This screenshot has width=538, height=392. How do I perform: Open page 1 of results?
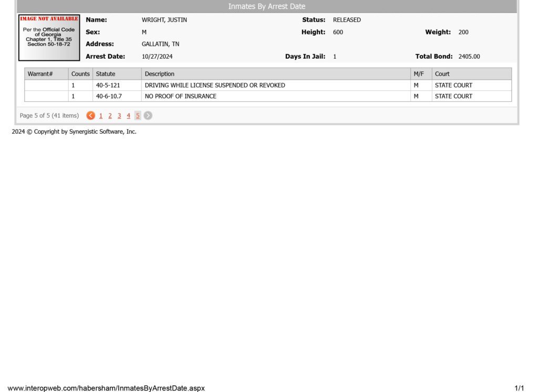pos(101,116)
